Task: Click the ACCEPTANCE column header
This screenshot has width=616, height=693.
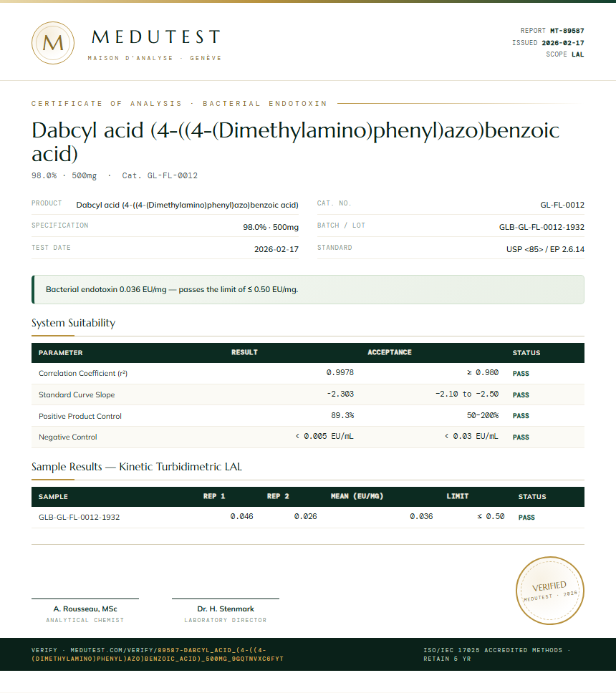Action: 390,352
